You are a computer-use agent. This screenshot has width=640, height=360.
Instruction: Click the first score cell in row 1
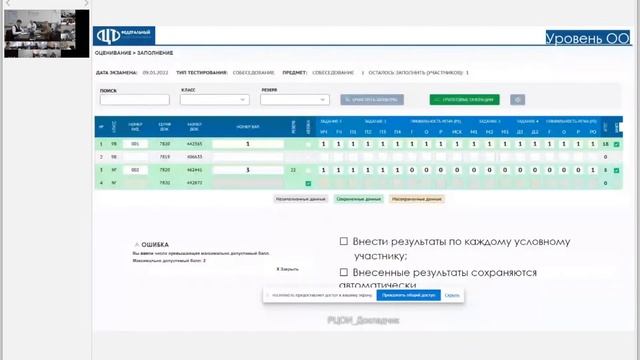tap(324, 144)
